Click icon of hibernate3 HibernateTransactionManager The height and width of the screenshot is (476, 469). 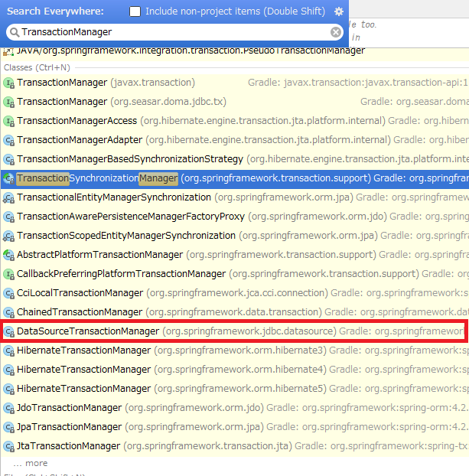(9, 350)
